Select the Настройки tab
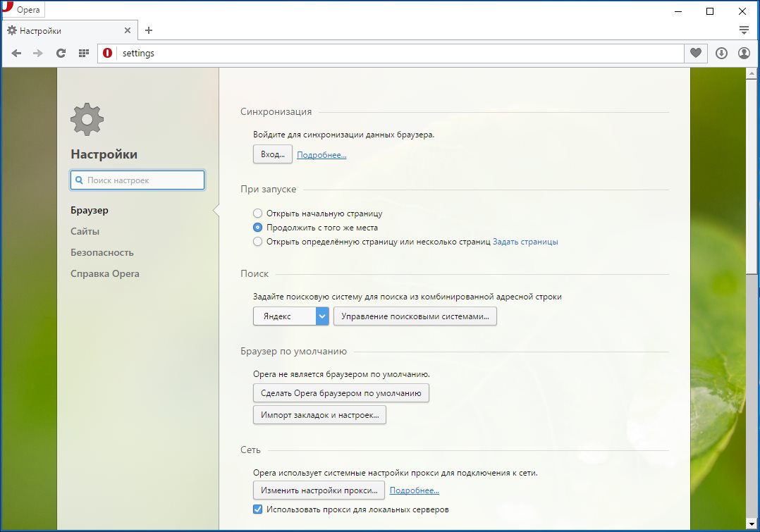 70,30
